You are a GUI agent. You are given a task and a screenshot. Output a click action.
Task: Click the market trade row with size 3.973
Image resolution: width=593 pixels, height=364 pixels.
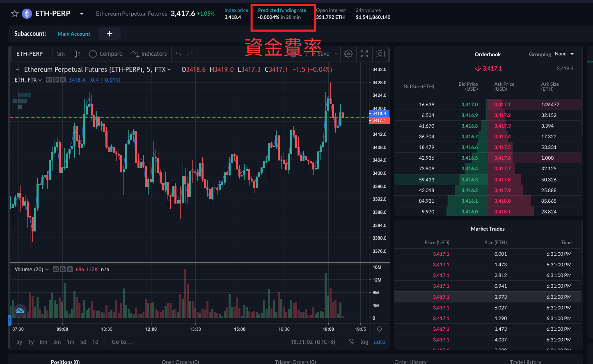pos(488,297)
